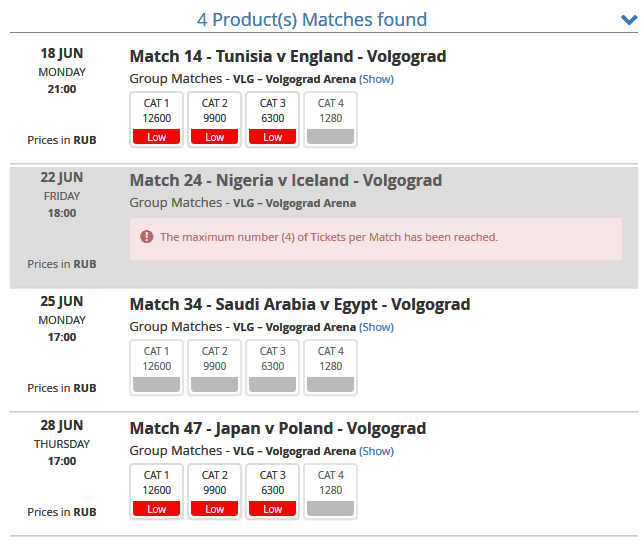Viewport: 644px width, 541px height.
Task: Select CAT 1 for Japan v Poland
Action: [156, 492]
